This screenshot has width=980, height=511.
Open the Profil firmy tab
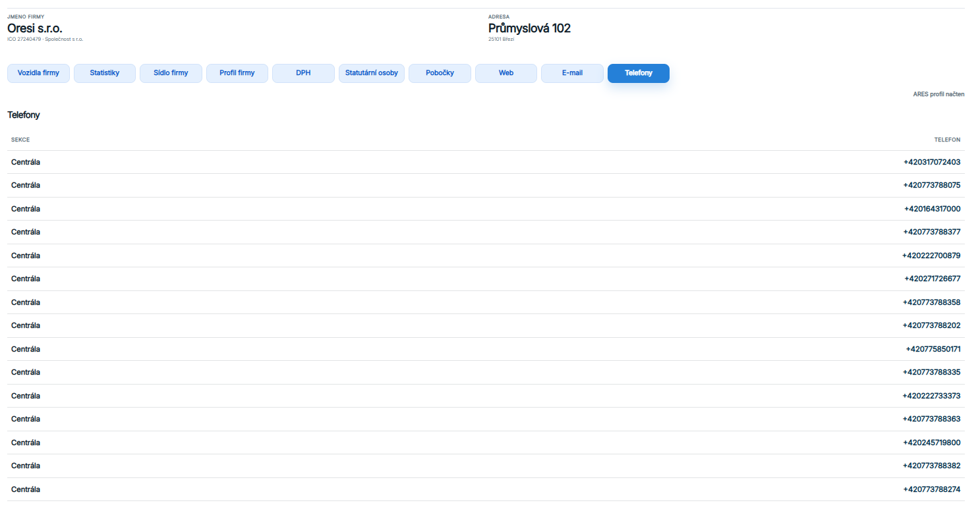point(237,73)
